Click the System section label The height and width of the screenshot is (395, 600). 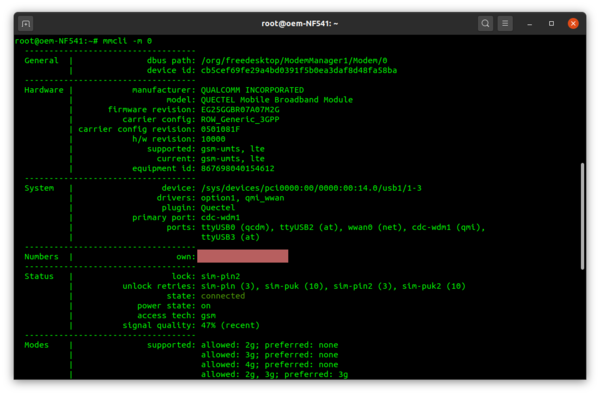coord(39,188)
